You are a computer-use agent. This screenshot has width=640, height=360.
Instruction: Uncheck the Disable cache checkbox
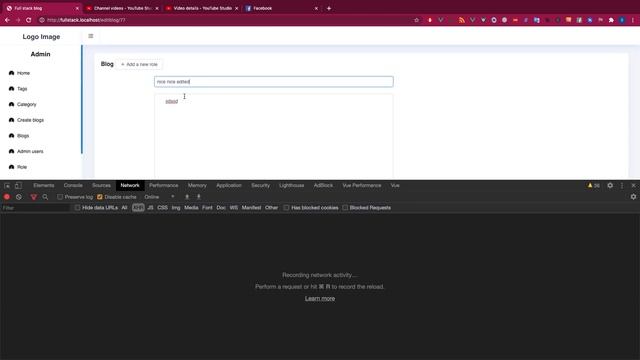(x=100, y=197)
